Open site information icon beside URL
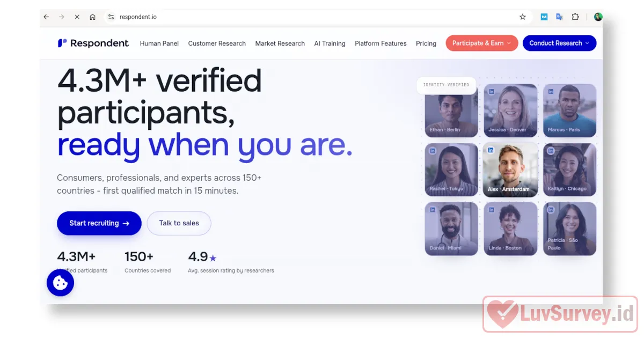 pyautogui.click(x=111, y=17)
